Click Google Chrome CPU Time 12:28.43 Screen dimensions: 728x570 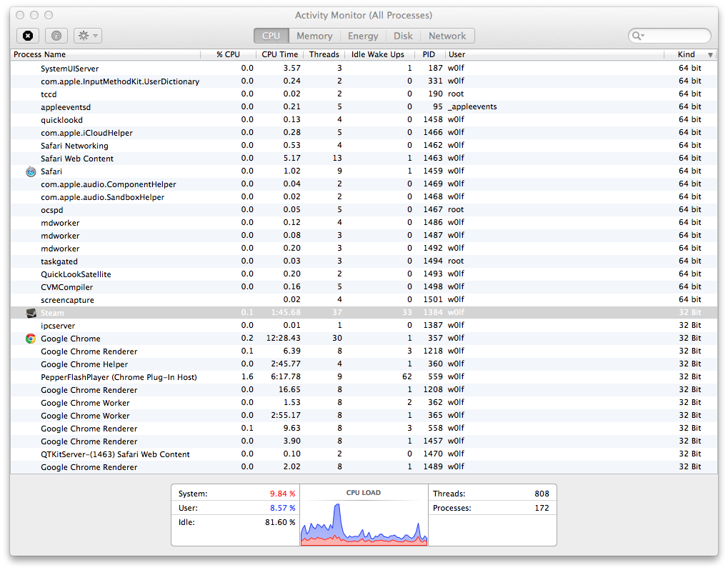pyautogui.click(x=283, y=339)
